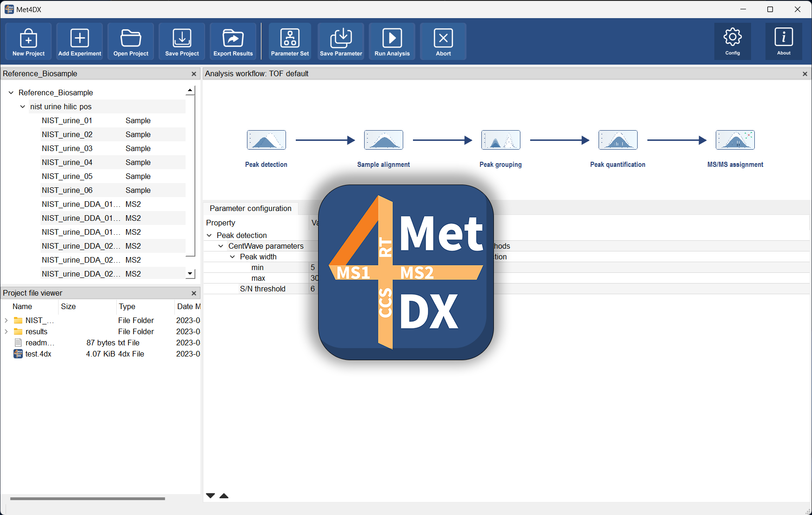Collapse the Reference_Biosample tree root
This screenshot has width=812, height=515.
[x=11, y=92]
